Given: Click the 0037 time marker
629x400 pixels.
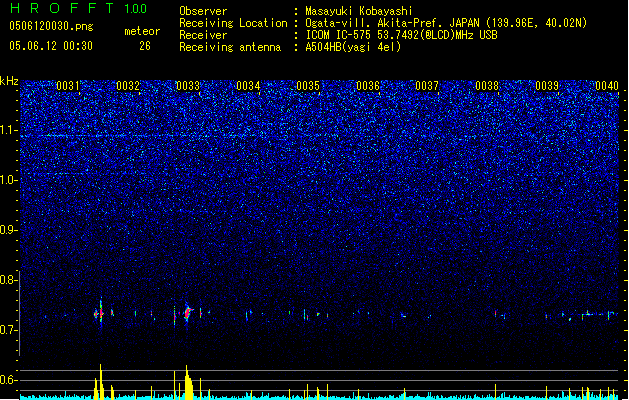Looking at the screenshot, I should tap(427, 86).
